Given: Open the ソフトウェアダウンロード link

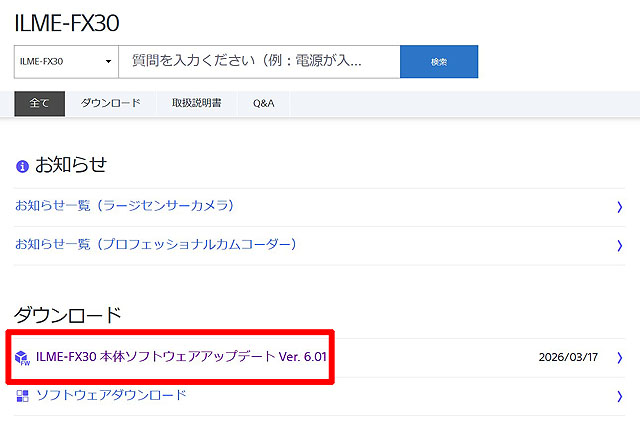Looking at the screenshot, I should (111, 395).
